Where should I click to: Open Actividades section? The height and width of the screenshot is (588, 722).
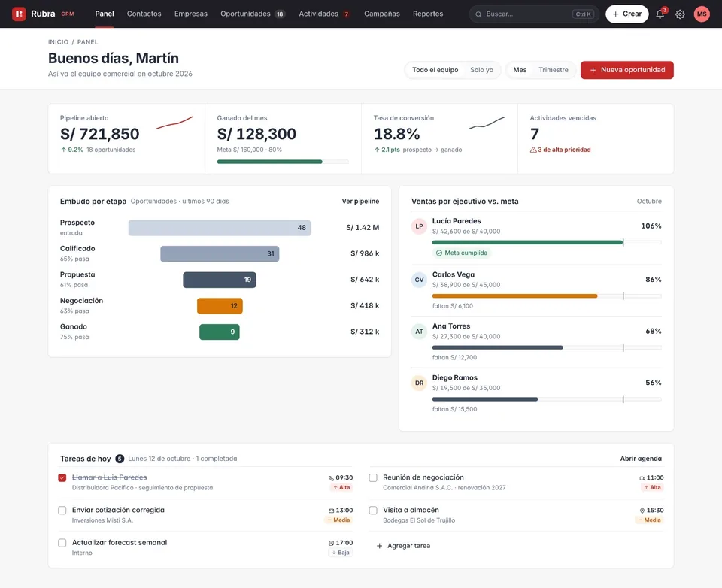click(x=325, y=14)
